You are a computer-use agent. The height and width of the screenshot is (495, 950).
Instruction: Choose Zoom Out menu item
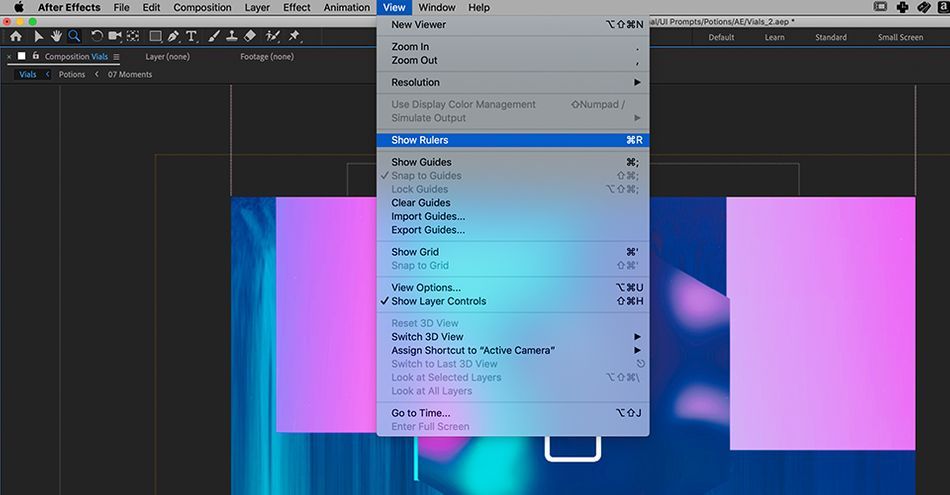pos(513,61)
